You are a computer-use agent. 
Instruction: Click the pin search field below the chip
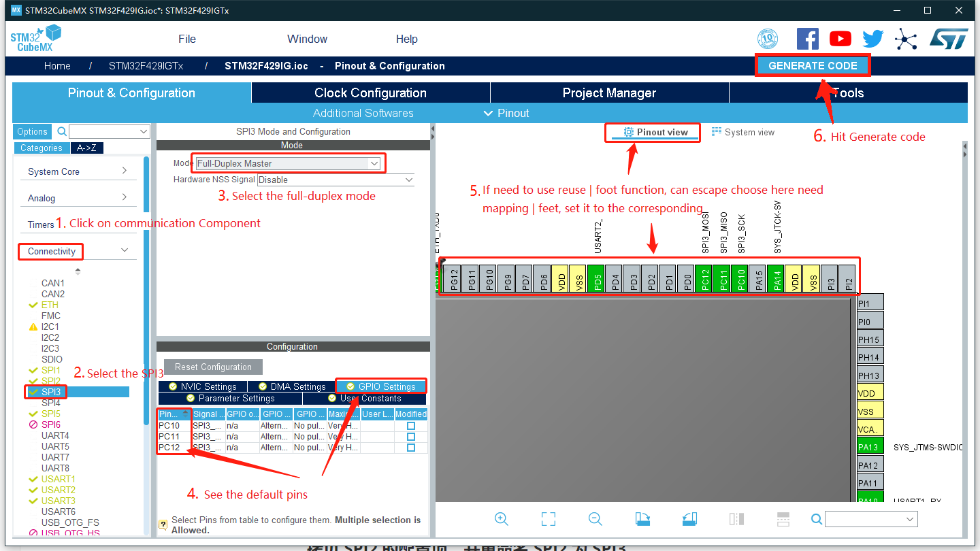pyautogui.click(x=871, y=519)
